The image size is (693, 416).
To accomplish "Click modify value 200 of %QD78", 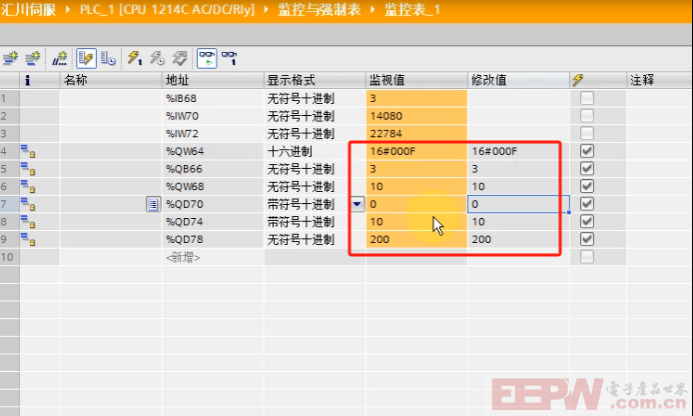I will [481, 240].
